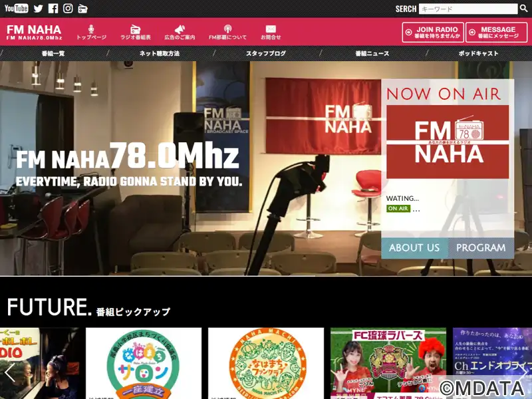This screenshot has height=399, width=532.
Task: Click the PROGRAM button
Action: [481, 248]
